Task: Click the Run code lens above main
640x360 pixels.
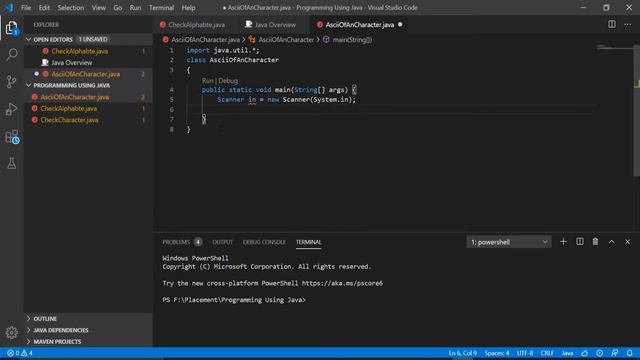Action: pos(207,81)
